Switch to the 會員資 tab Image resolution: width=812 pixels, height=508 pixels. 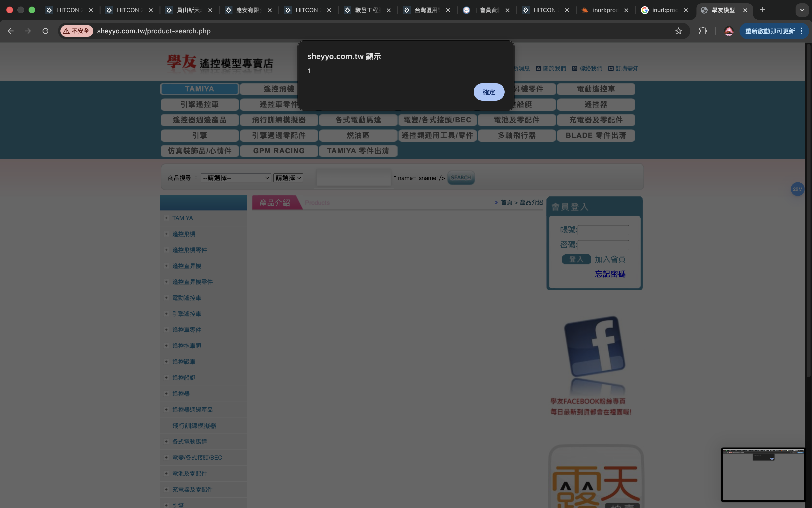(x=486, y=10)
